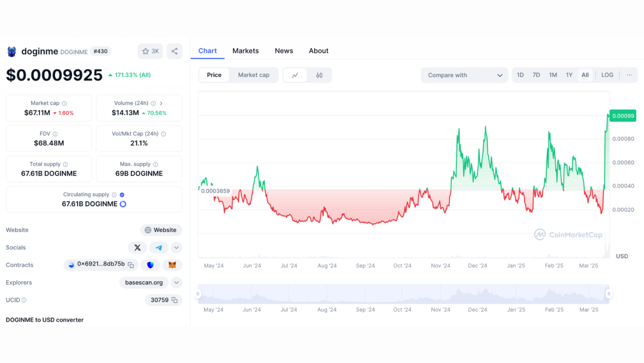Click the verified badge beside Circulating supply
The height and width of the screenshot is (363, 644).
click(x=122, y=195)
